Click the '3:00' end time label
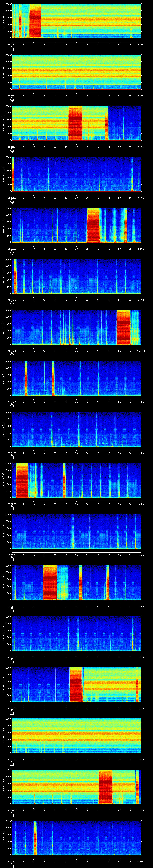Screen dimensions: 153x868 point(141,504)
